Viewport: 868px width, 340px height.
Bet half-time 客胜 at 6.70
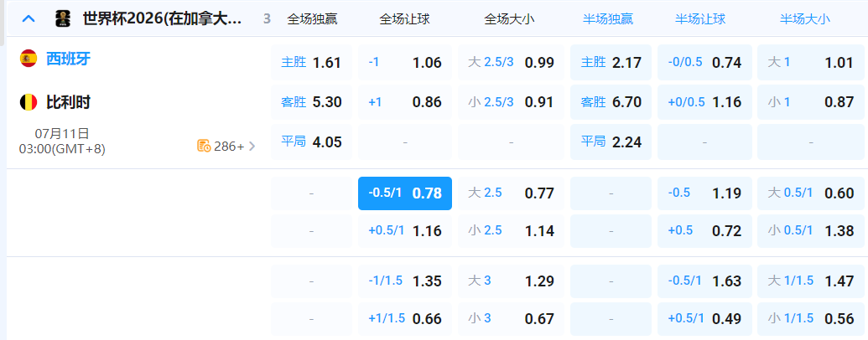click(x=611, y=102)
